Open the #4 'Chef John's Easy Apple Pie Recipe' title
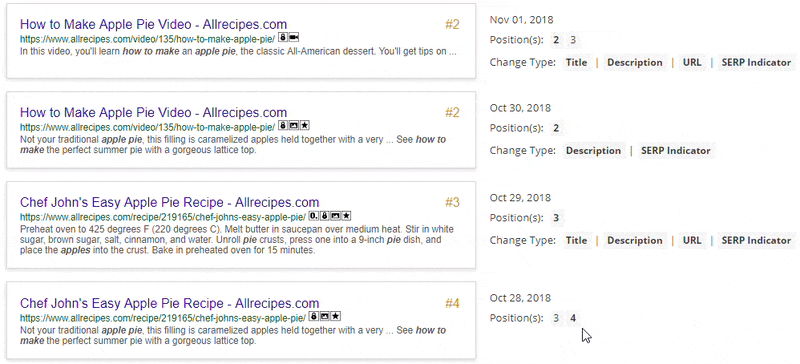This screenshot has height=364, width=800. coord(169,303)
